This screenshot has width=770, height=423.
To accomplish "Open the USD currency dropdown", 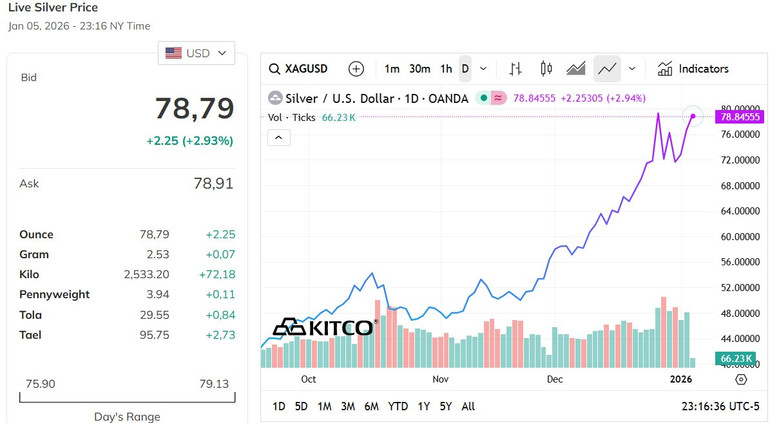I will pyautogui.click(x=197, y=53).
